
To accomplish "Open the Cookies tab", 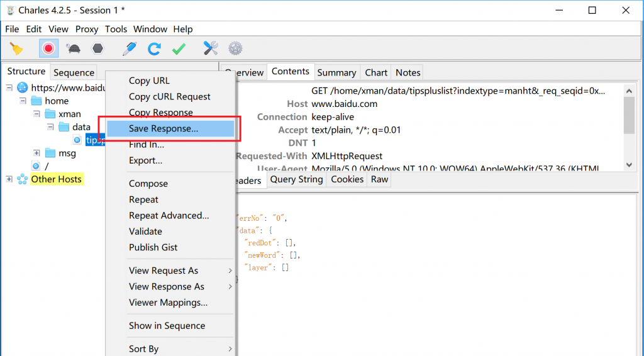I will [347, 179].
